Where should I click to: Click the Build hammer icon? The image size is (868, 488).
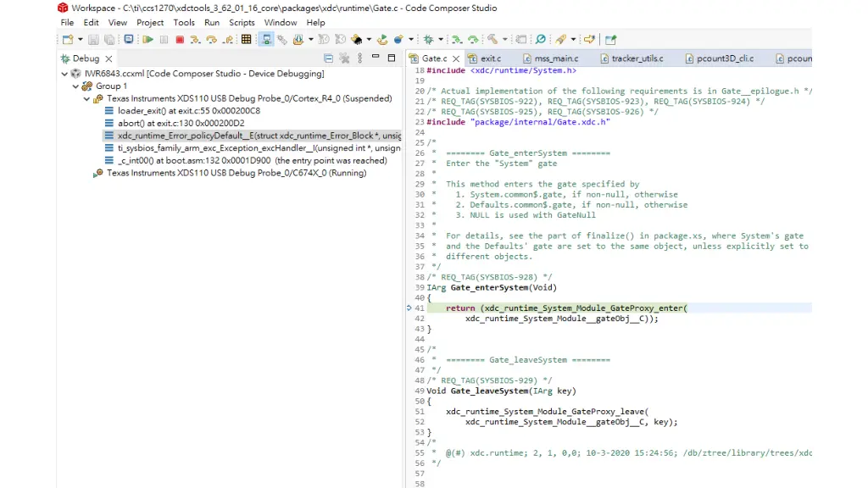pyautogui.click(x=492, y=39)
